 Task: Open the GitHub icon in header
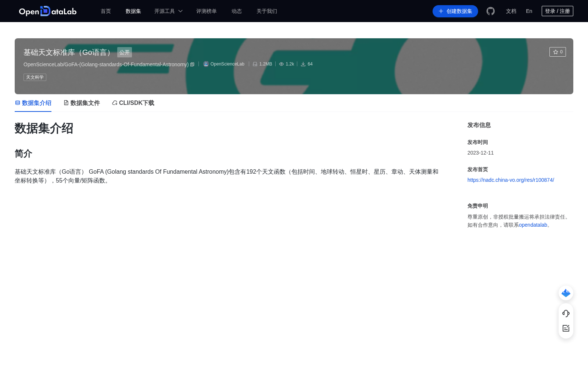click(491, 11)
